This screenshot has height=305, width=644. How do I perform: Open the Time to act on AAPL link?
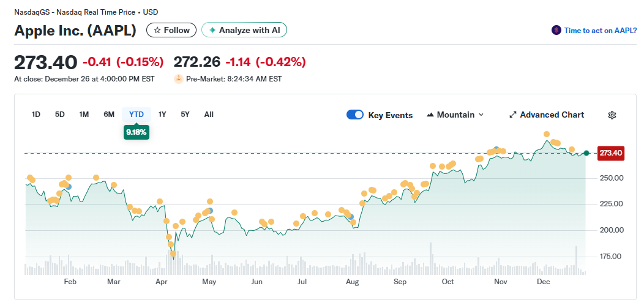point(600,30)
